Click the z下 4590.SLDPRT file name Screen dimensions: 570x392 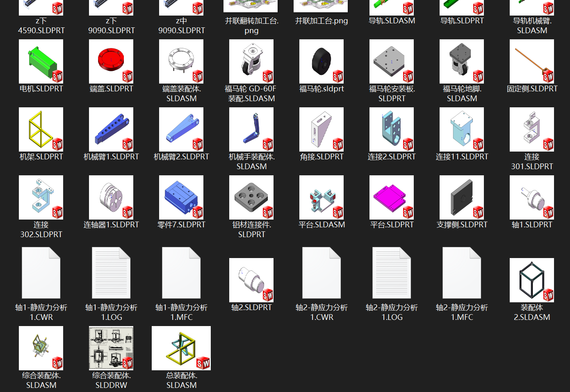pyautogui.click(x=41, y=25)
